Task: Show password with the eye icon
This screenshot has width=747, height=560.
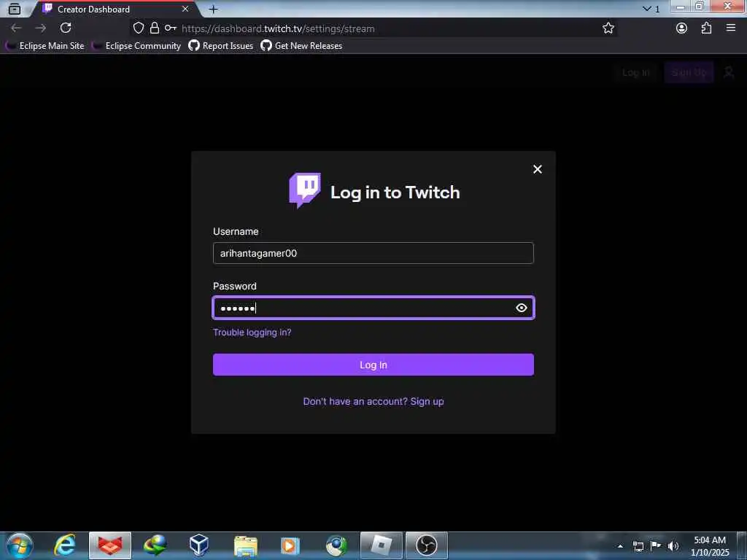Action: 521,308
